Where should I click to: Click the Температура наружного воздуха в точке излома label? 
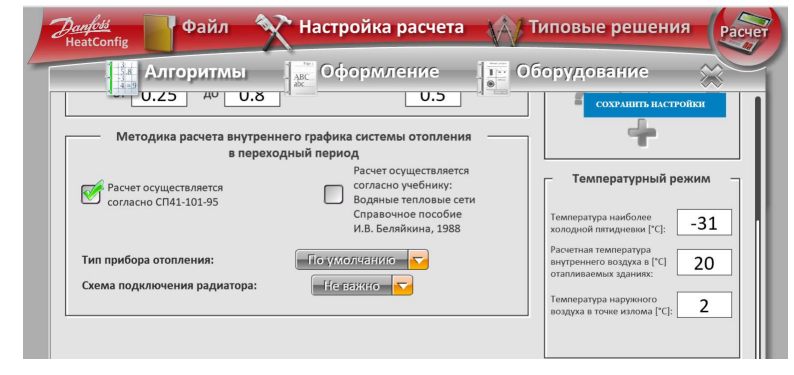click(611, 305)
